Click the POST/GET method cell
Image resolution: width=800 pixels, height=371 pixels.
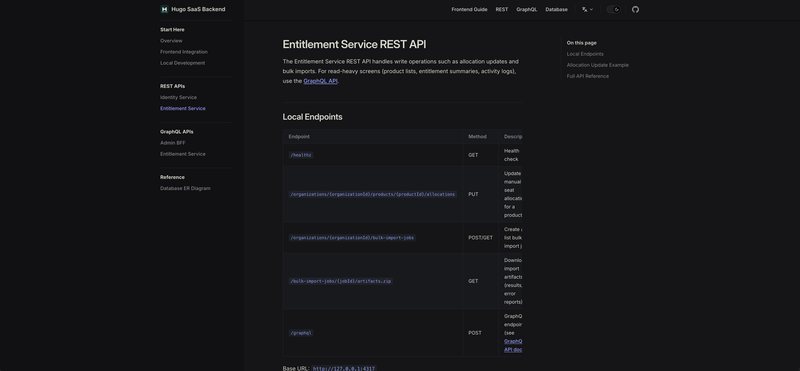[480, 238]
